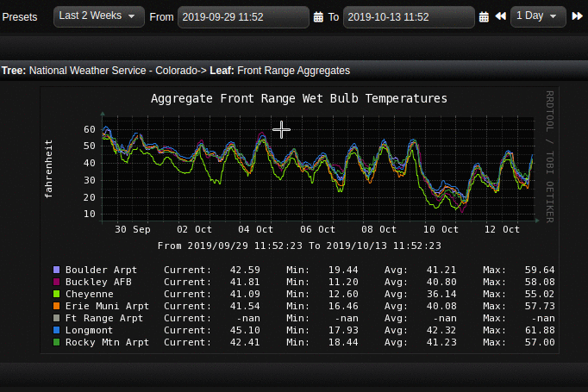Viewport: 588px width, 392px height.
Task: Open the To date calendar picker
Action: (484, 17)
